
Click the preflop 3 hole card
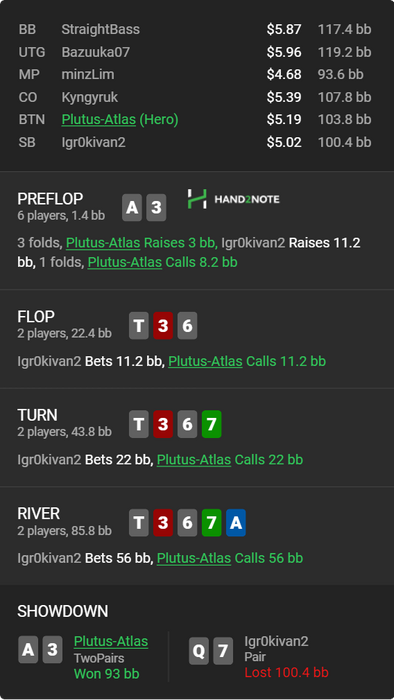(156, 208)
